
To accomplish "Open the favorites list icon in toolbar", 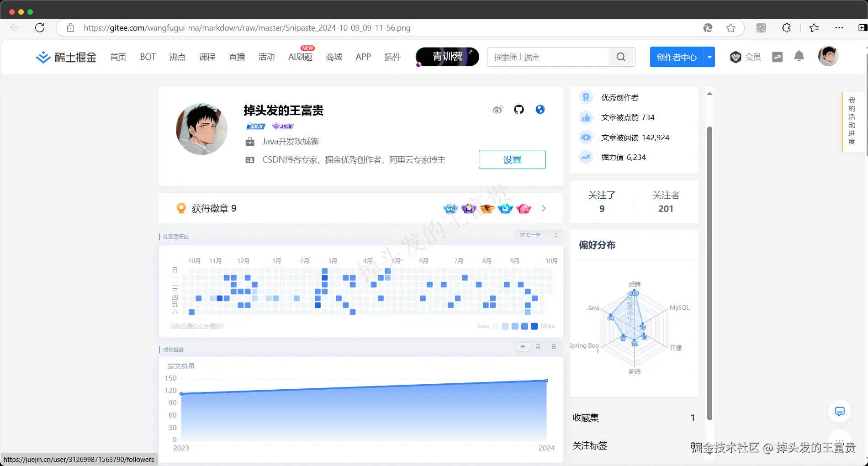I will pyautogui.click(x=814, y=28).
